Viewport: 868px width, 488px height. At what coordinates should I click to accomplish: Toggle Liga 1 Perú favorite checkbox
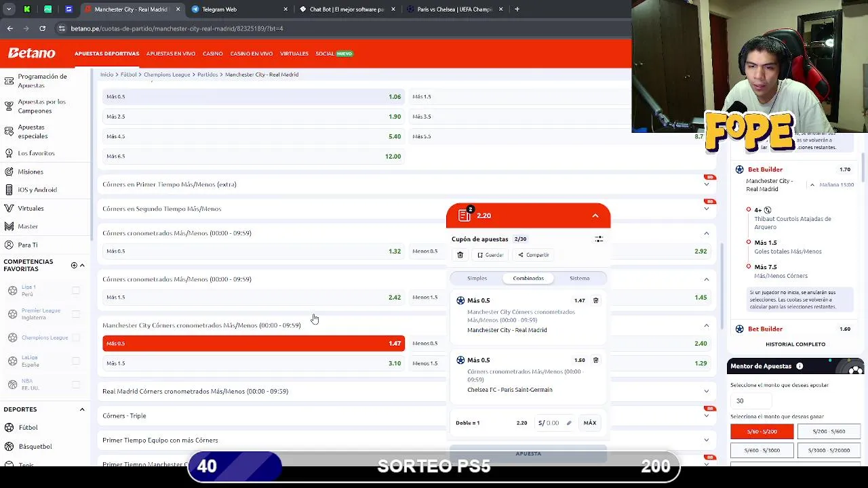[76, 290]
